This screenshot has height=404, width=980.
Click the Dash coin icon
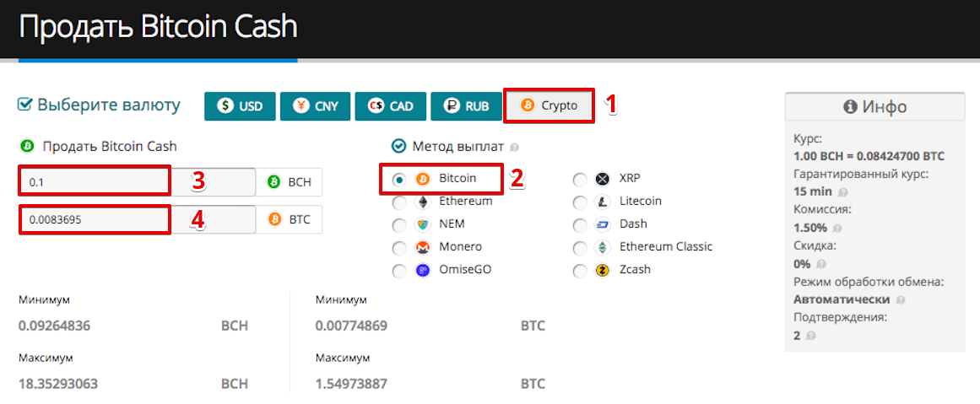pyautogui.click(x=603, y=225)
